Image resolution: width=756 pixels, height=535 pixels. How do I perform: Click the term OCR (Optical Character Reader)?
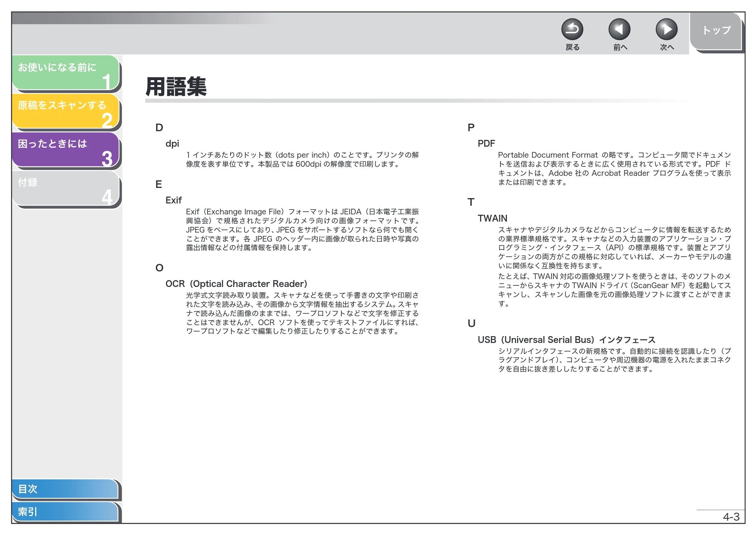pos(236,284)
